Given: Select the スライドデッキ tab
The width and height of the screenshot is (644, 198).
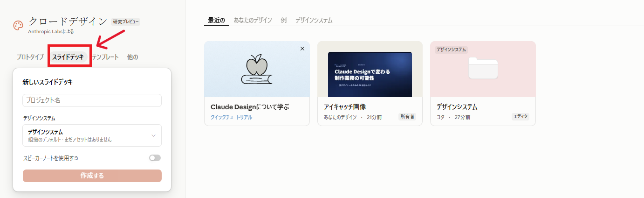Looking at the screenshot, I should click(68, 57).
